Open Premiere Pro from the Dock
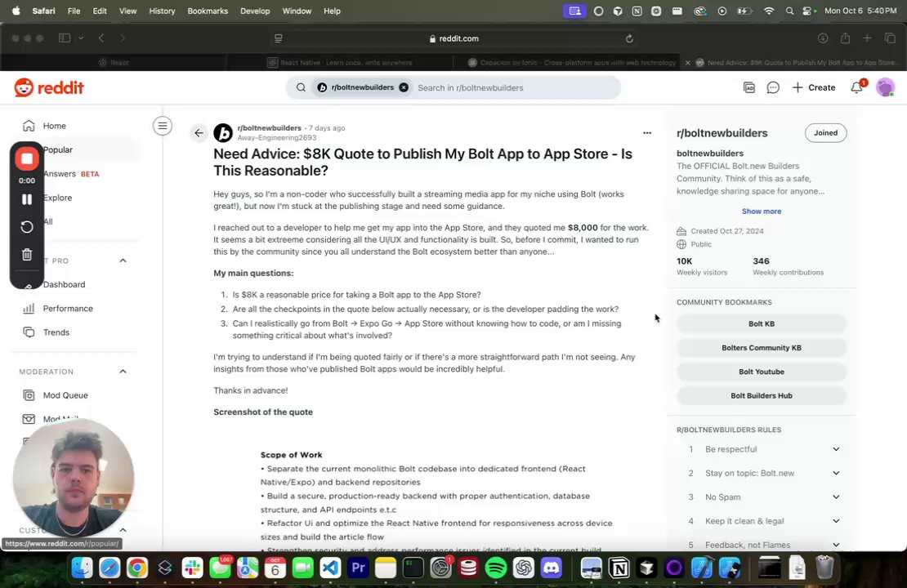Image resolution: width=907 pixels, height=588 pixels. pyautogui.click(x=358, y=568)
